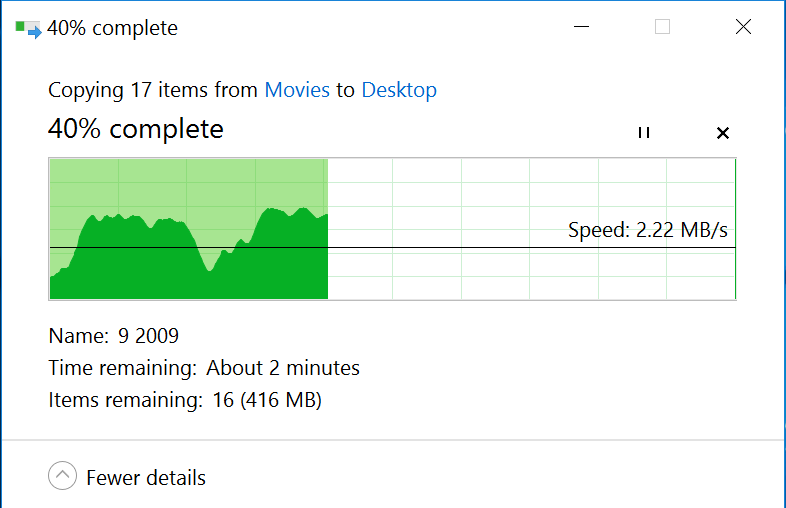Minimize the copy progress window

click(x=581, y=27)
